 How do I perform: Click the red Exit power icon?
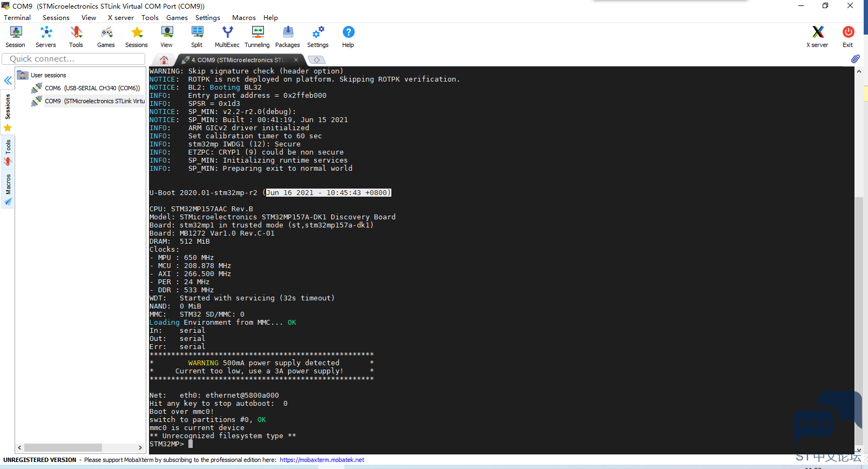click(848, 37)
